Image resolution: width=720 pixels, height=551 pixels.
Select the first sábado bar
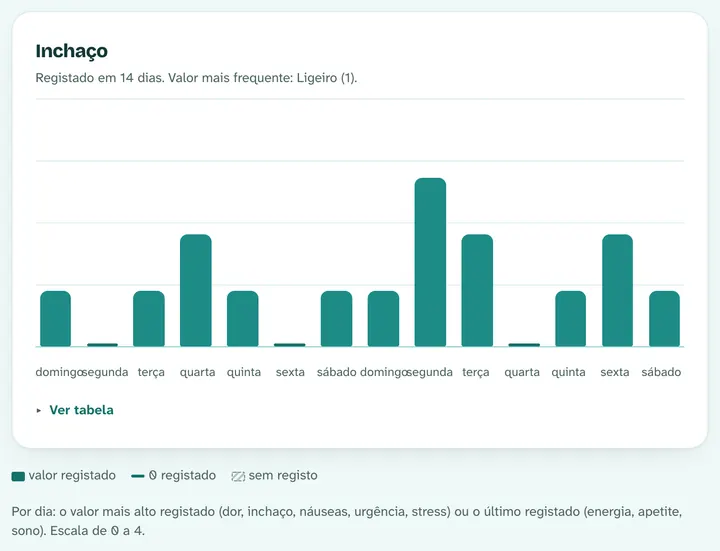[337, 319]
